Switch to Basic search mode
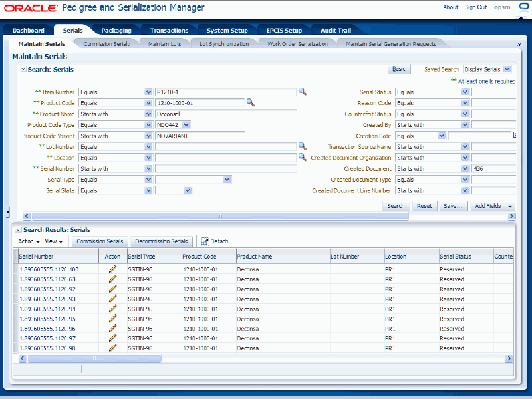532x399 pixels. pos(398,69)
